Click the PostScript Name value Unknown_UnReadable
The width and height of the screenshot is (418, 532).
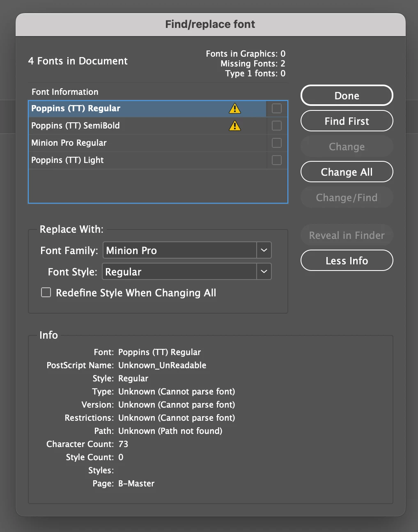[x=162, y=365]
